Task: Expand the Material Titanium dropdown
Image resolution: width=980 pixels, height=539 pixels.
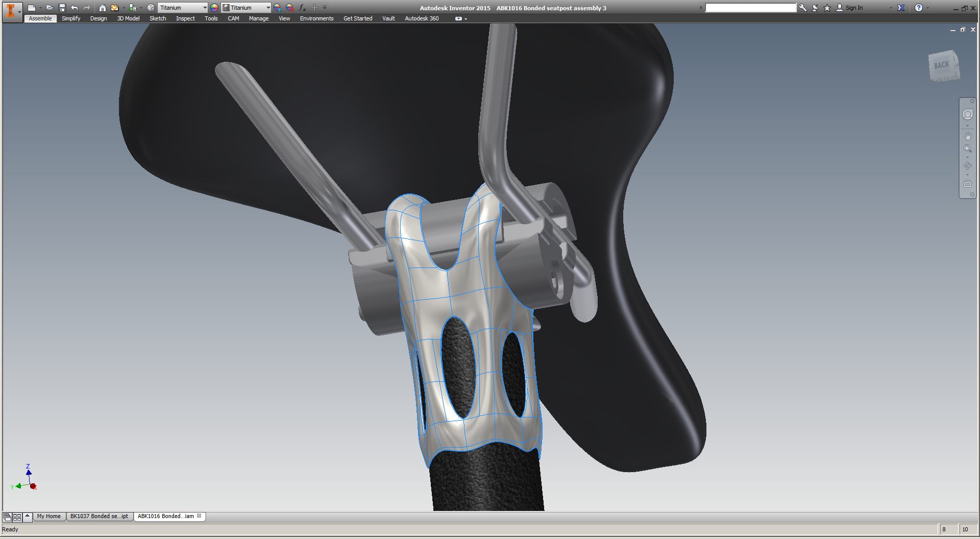Action: click(205, 8)
